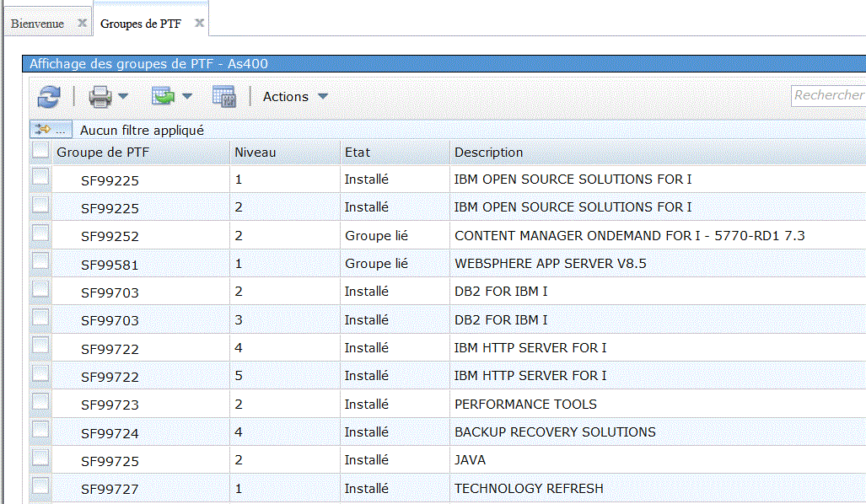Check the box for SF99703 level 3

click(x=40, y=318)
